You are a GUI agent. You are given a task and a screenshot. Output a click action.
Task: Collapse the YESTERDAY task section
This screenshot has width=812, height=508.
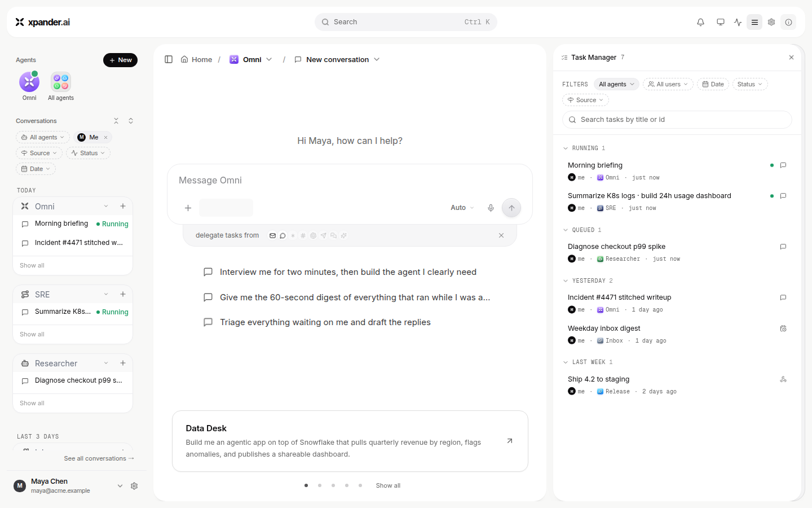[566, 281]
